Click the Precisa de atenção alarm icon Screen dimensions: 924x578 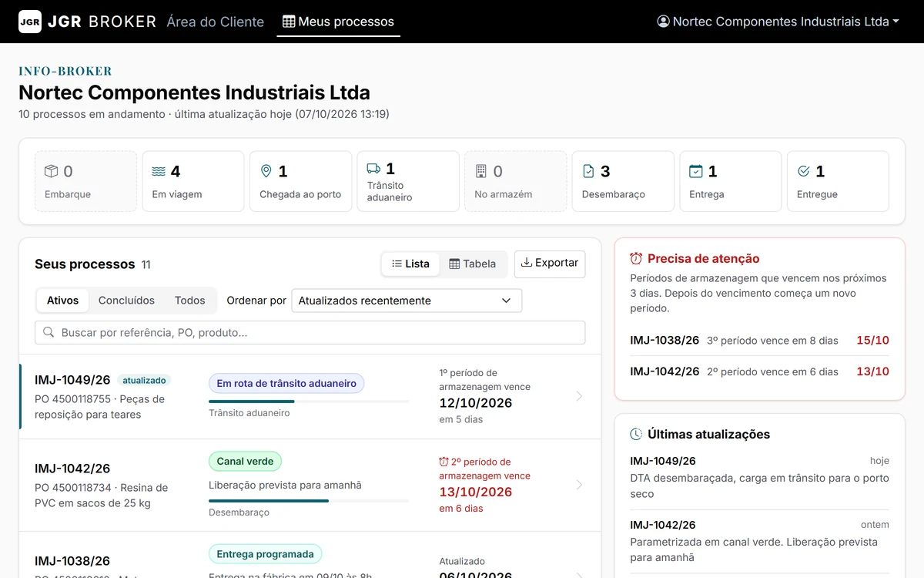(636, 258)
